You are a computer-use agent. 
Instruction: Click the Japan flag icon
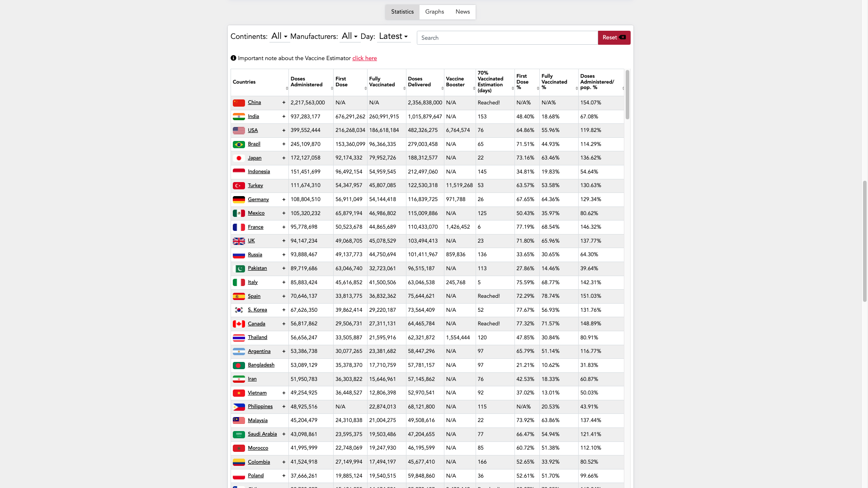239,158
